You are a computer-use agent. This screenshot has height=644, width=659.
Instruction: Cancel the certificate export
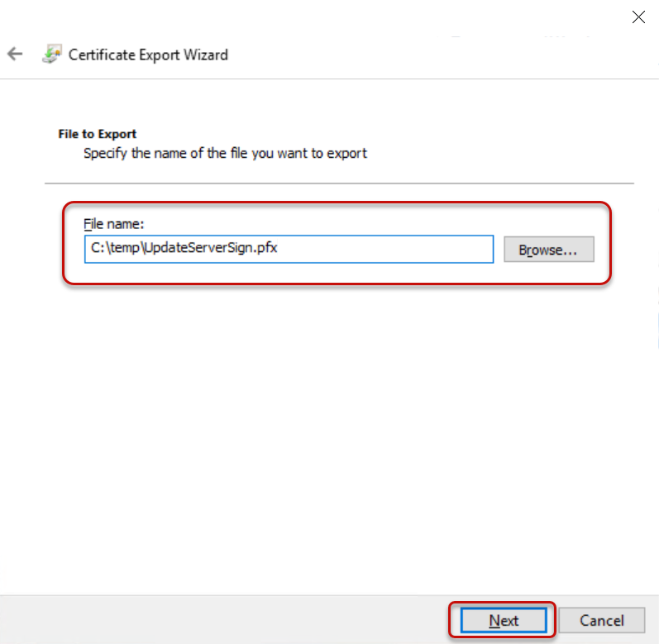click(602, 620)
